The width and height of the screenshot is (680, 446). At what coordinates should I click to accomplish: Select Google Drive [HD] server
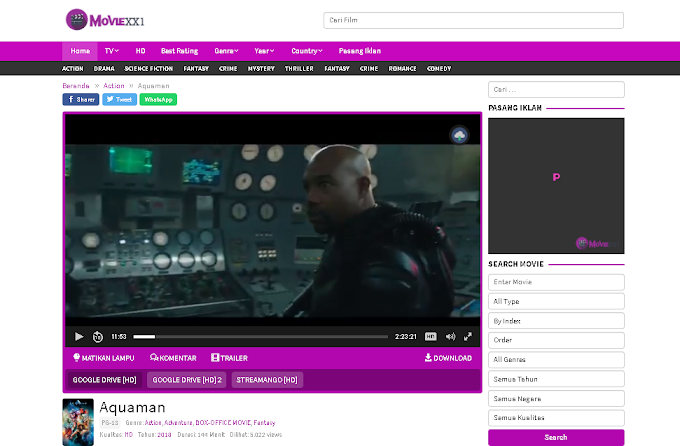(x=105, y=380)
